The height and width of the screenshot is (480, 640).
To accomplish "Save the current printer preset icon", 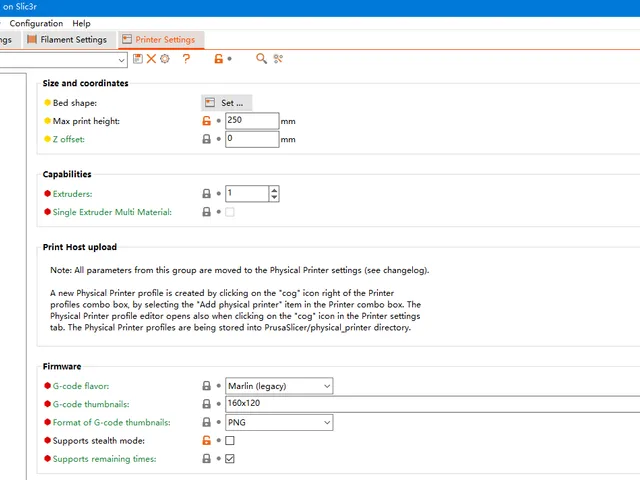I will pyautogui.click(x=138, y=59).
